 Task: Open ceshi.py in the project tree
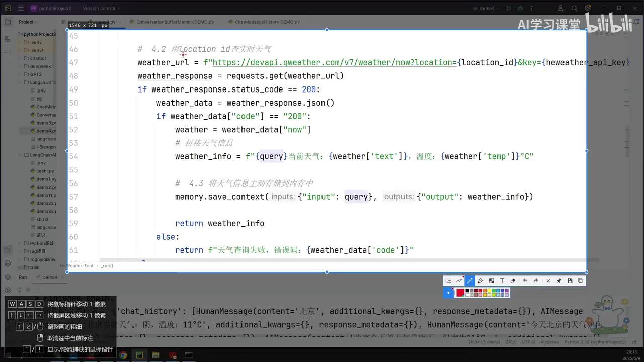tap(43, 171)
